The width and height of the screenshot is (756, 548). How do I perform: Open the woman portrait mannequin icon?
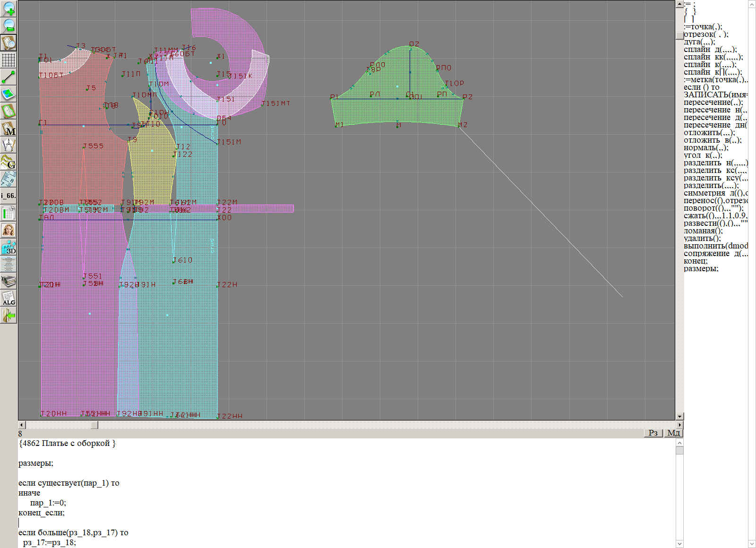click(9, 230)
